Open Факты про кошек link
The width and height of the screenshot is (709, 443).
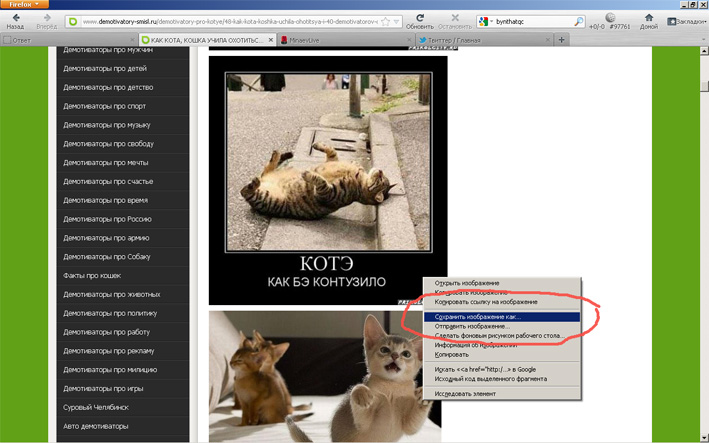coord(92,276)
